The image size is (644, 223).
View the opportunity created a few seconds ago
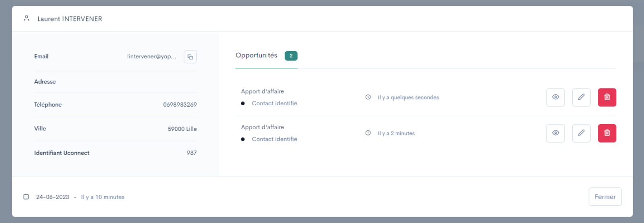555,97
